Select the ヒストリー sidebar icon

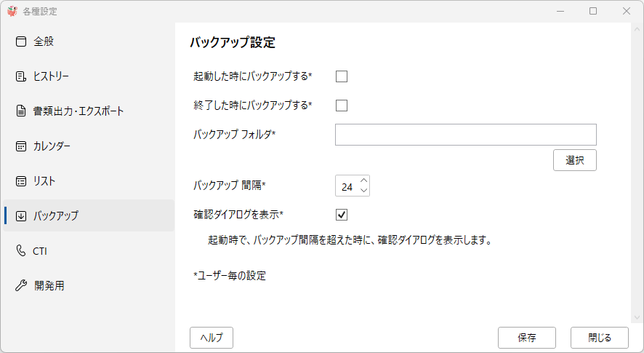pyautogui.click(x=21, y=76)
